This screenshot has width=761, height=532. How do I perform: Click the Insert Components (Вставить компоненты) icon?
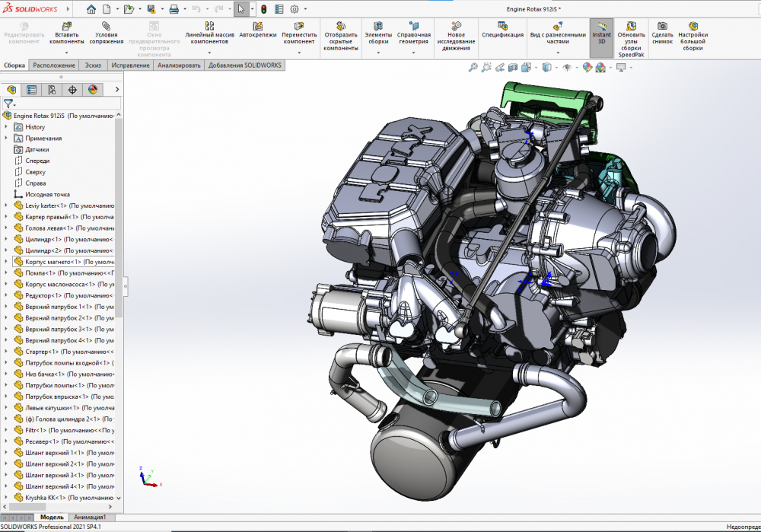[x=66, y=26]
